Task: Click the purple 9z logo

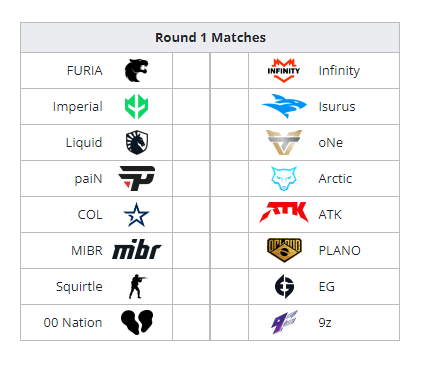Action: (x=284, y=322)
